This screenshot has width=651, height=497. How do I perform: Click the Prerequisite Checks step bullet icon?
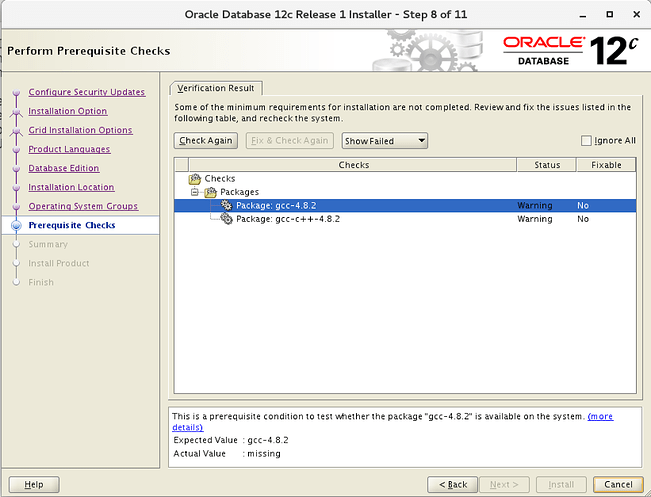tap(16, 225)
